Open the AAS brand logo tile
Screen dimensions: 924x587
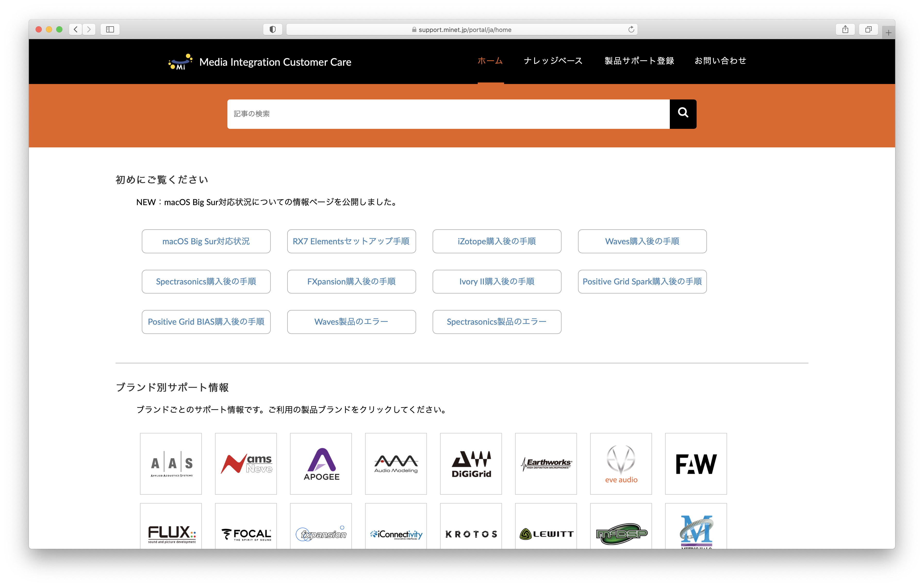coord(171,464)
